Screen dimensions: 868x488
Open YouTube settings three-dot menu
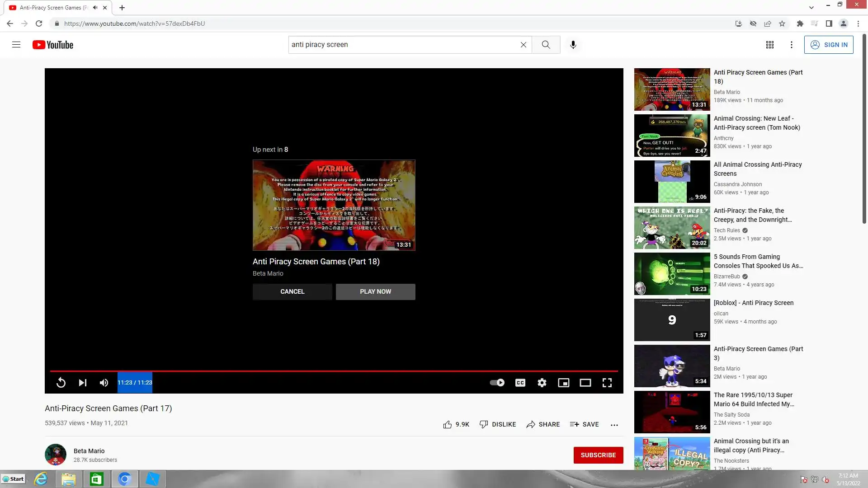(791, 45)
